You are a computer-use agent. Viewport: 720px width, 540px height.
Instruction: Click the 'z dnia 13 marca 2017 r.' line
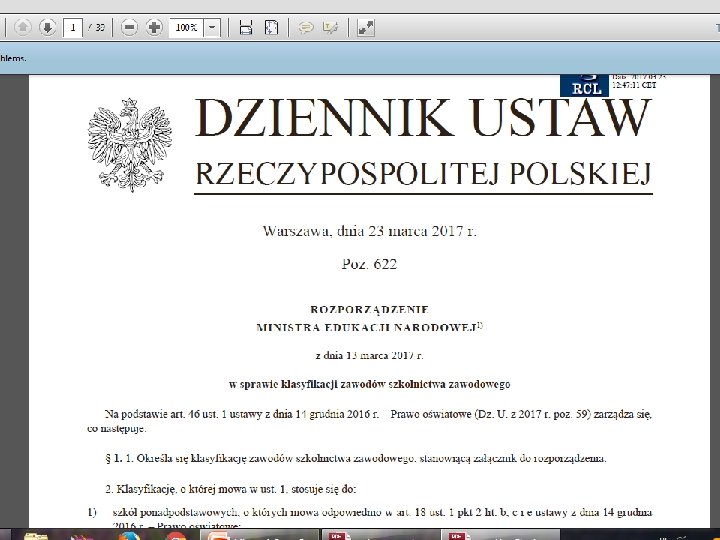click(x=369, y=355)
